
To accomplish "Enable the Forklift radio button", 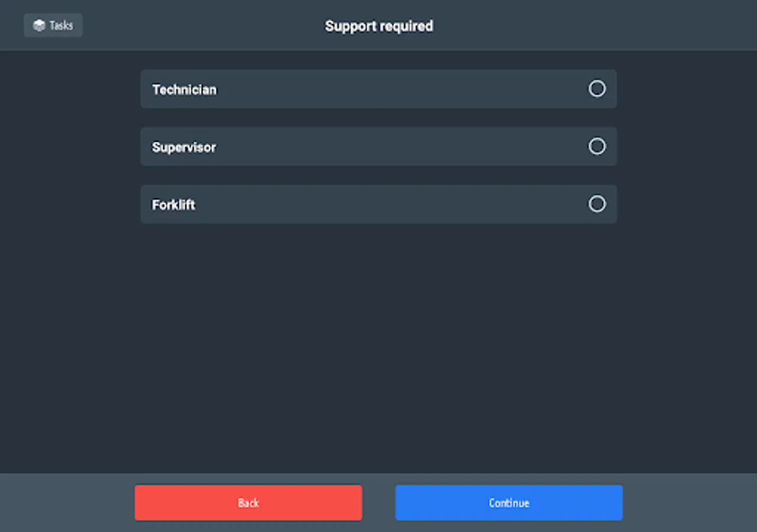I will pyautogui.click(x=597, y=204).
